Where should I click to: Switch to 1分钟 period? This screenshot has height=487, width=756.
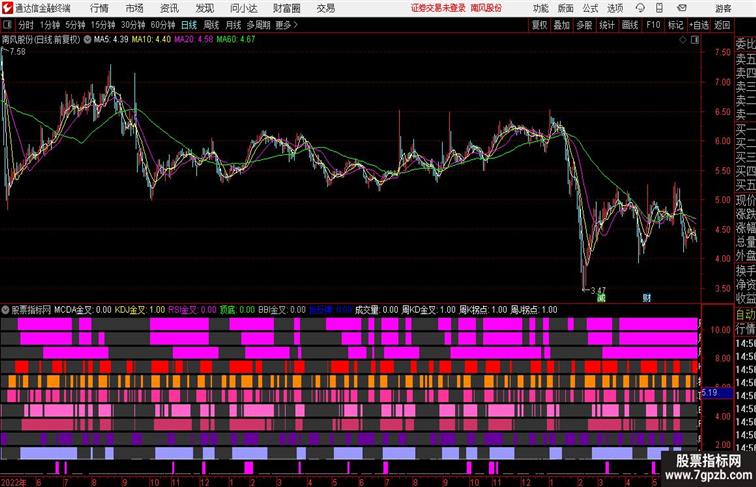point(50,25)
